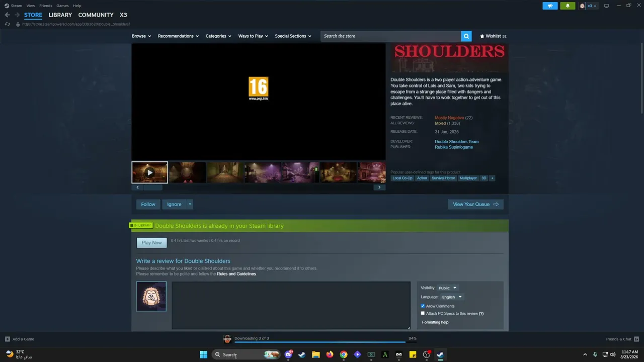Click the screenshot strip scrollbar handle
Screen dimensions: 644x362
(153, 188)
